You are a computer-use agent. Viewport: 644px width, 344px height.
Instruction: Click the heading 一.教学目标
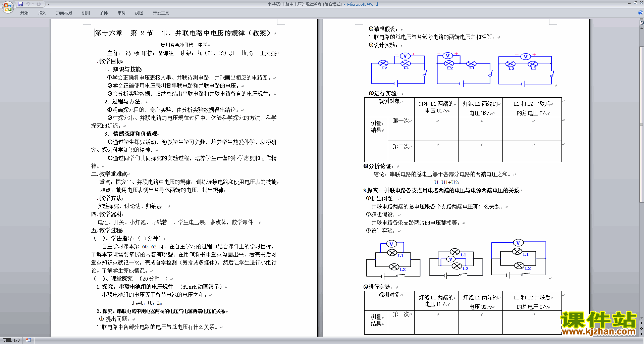[106, 61]
